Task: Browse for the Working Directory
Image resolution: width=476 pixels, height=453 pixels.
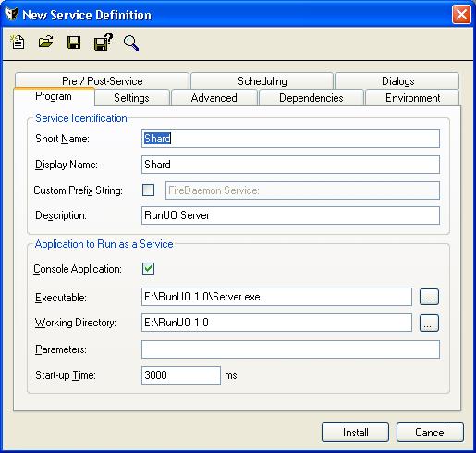Action: 429,323
